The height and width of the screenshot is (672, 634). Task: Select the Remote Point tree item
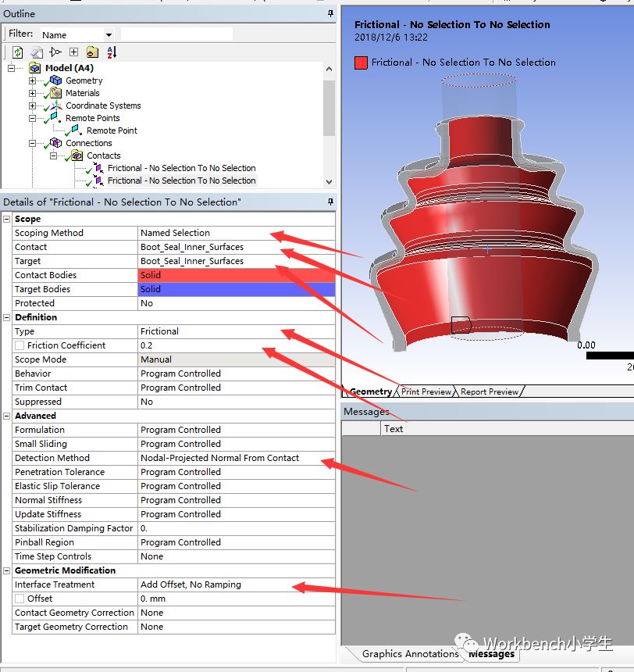pyautogui.click(x=112, y=130)
